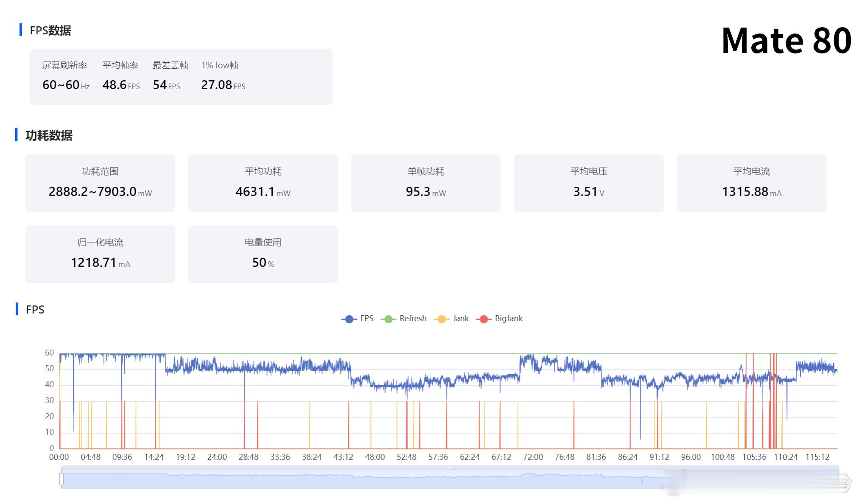Click the 电量使用 50% card

pyautogui.click(x=263, y=254)
